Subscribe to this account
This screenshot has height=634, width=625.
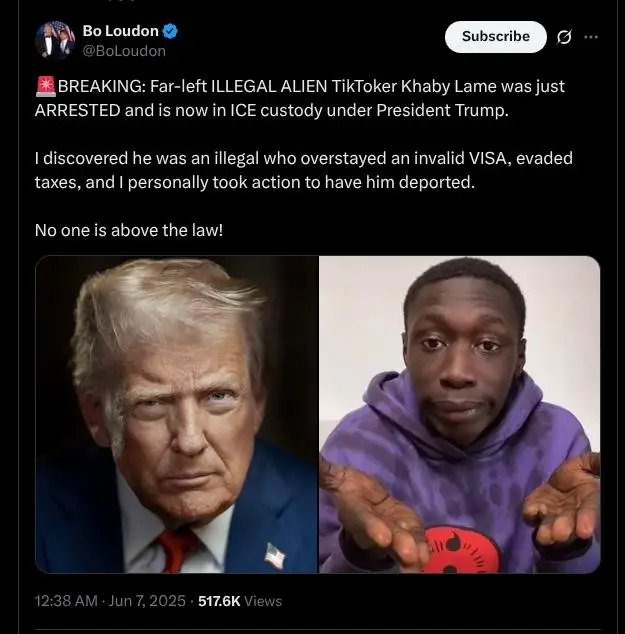[x=496, y=37]
